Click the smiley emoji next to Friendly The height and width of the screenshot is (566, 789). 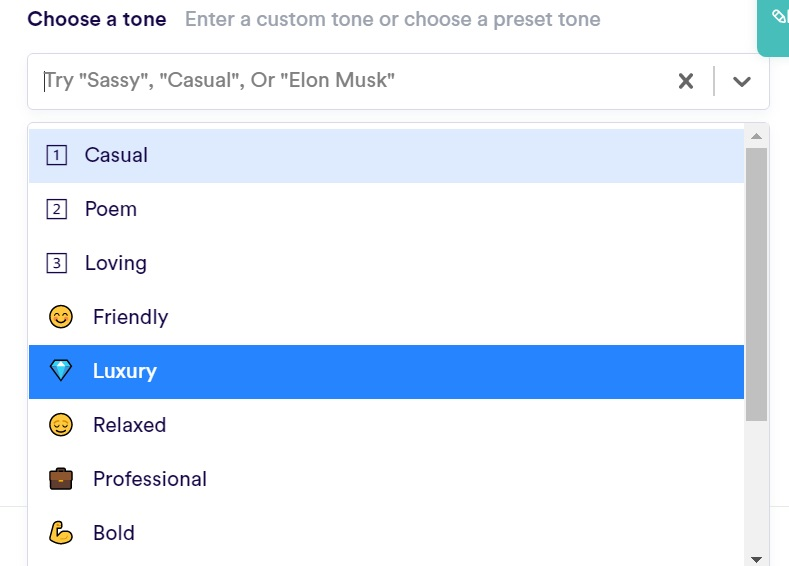(x=61, y=317)
